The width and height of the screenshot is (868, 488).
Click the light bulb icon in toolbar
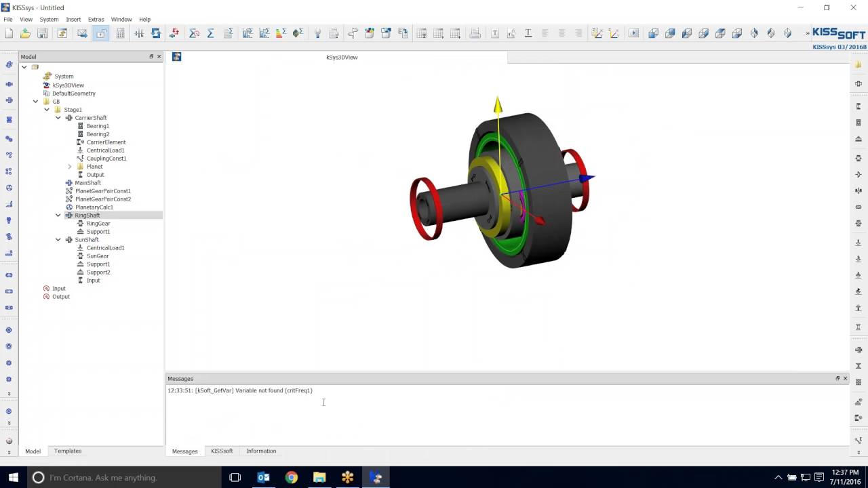click(x=317, y=33)
